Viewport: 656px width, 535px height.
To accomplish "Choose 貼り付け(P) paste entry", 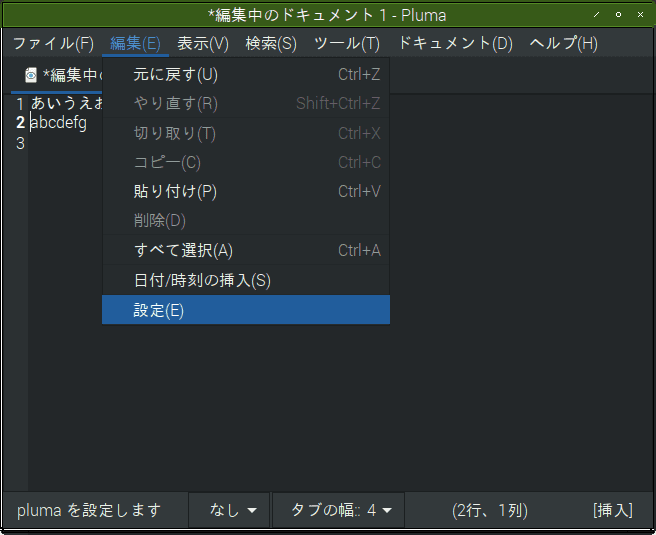I will (x=246, y=192).
